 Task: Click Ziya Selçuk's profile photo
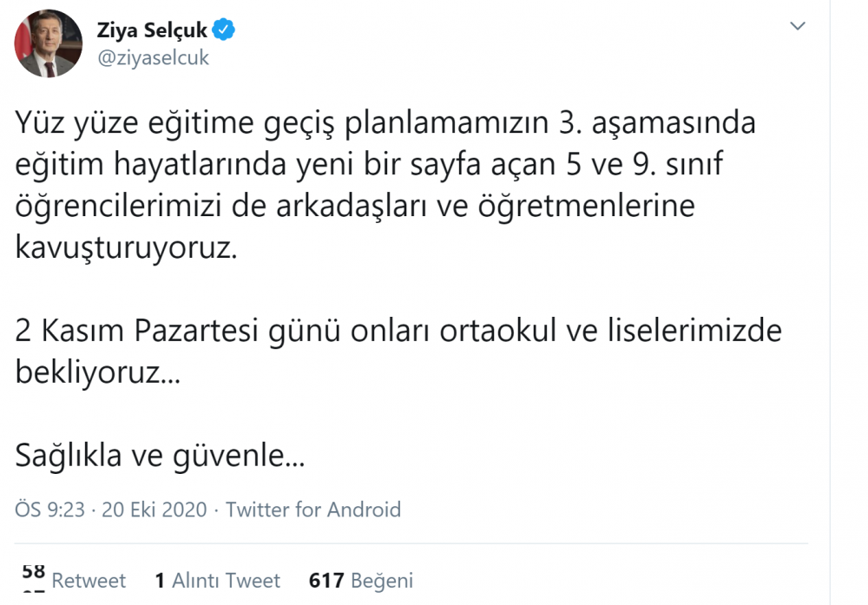(x=49, y=43)
